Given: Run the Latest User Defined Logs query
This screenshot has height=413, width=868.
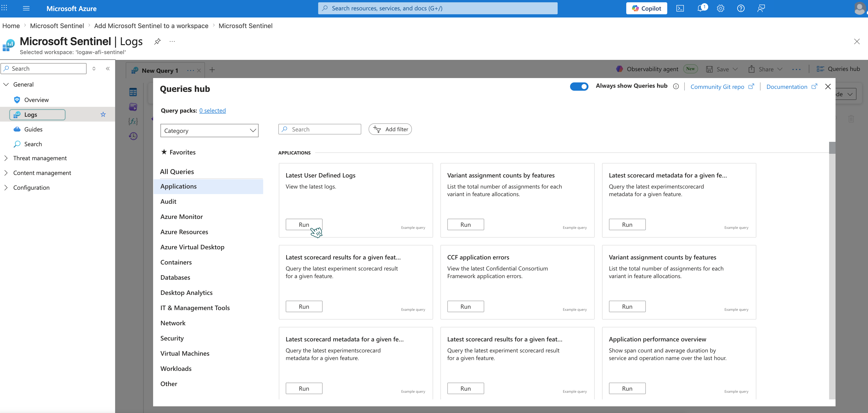Looking at the screenshot, I should (x=304, y=225).
